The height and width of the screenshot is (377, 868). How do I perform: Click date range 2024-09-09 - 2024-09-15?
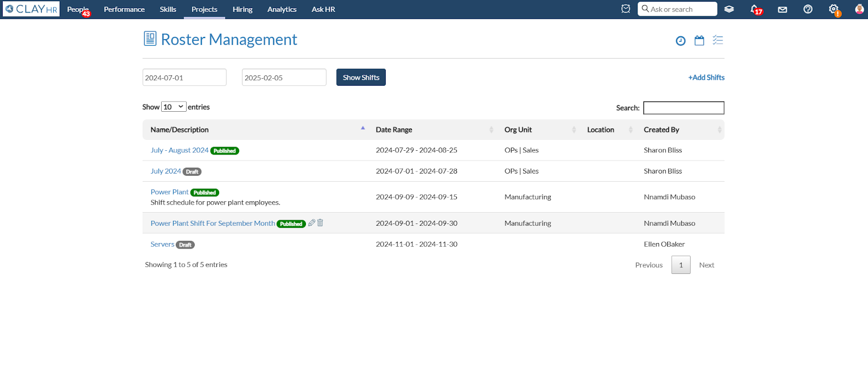pos(417,197)
